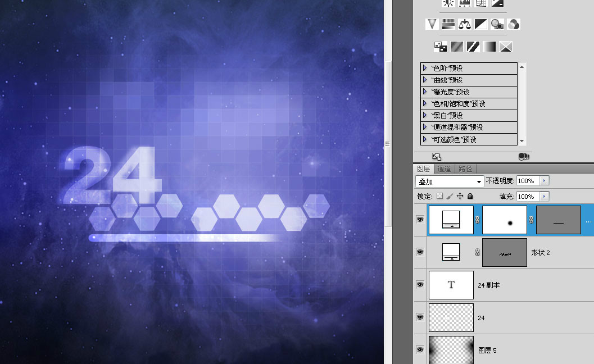The image size is (594, 364).
Task: Add a Color Balance adjustment (scales icon)
Action: coord(464,24)
